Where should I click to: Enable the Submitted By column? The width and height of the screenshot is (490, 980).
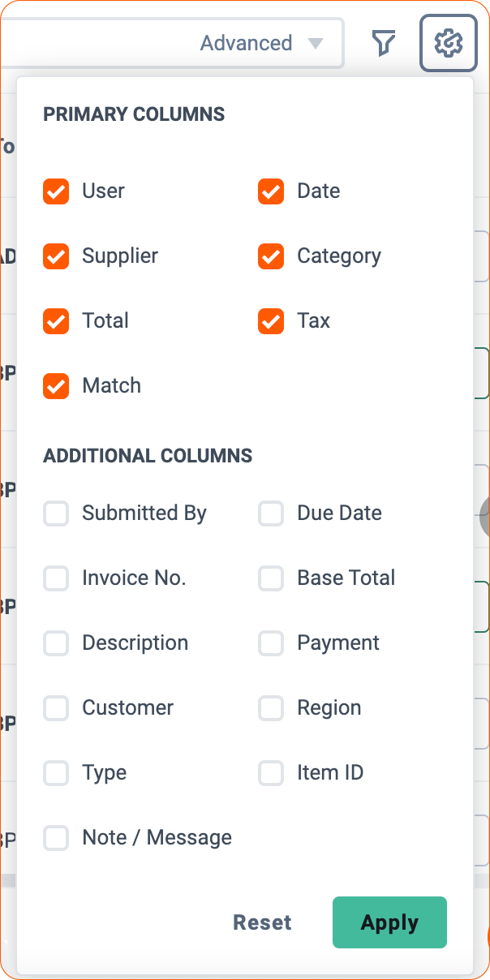tap(56, 514)
